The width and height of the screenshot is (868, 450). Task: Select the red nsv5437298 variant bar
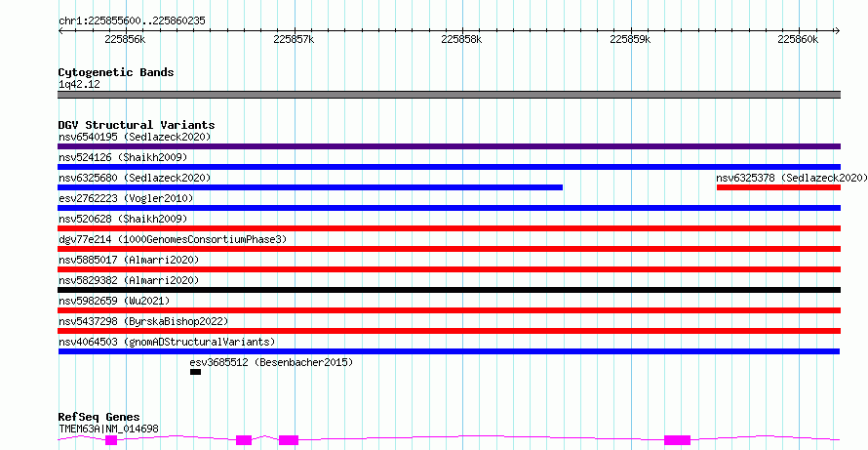[449, 331]
